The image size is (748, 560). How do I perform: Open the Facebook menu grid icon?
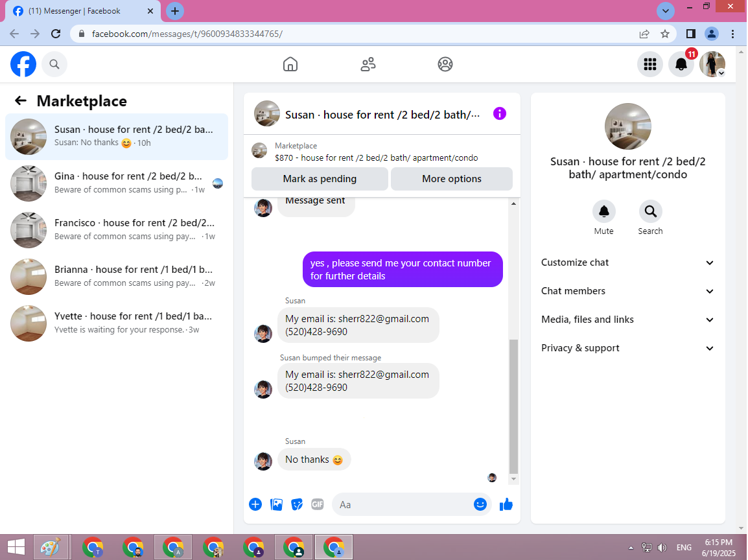pos(649,64)
